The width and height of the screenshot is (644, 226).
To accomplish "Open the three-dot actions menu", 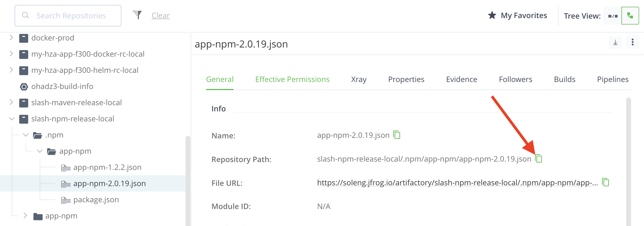I will pos(632,42).
